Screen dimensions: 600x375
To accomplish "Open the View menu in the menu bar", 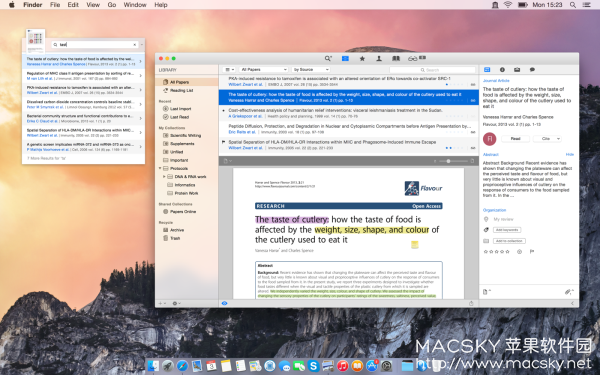I will 93,5.
